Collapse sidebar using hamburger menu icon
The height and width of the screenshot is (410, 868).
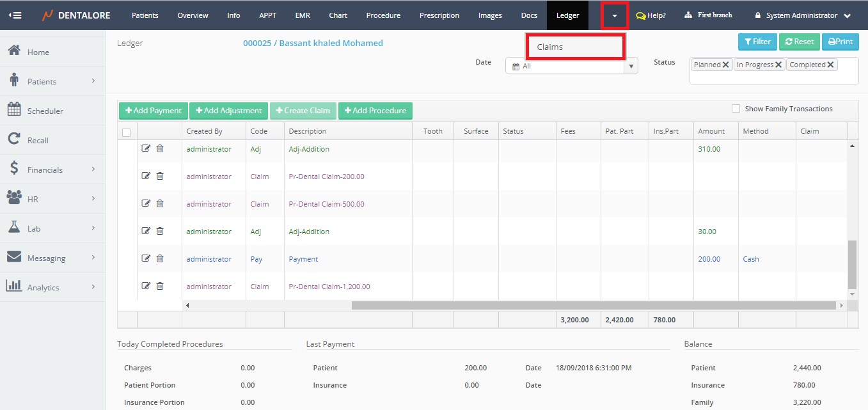(x=14, y=15)
